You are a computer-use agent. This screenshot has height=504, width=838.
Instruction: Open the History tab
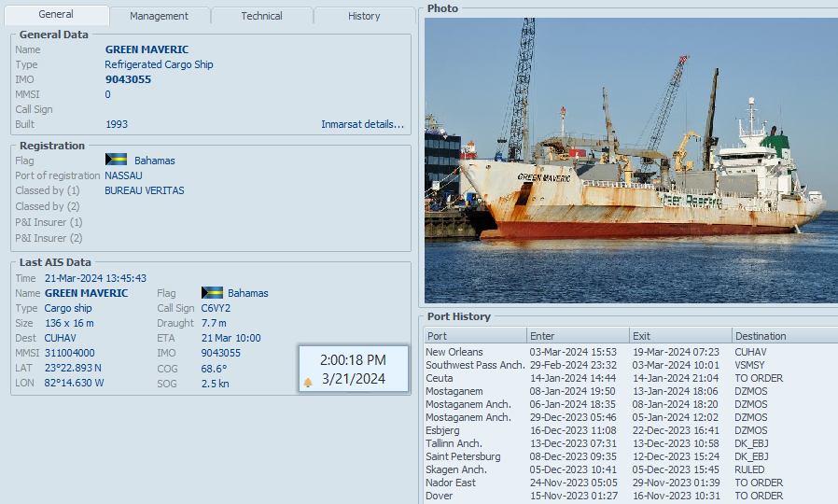pos(364,16)
